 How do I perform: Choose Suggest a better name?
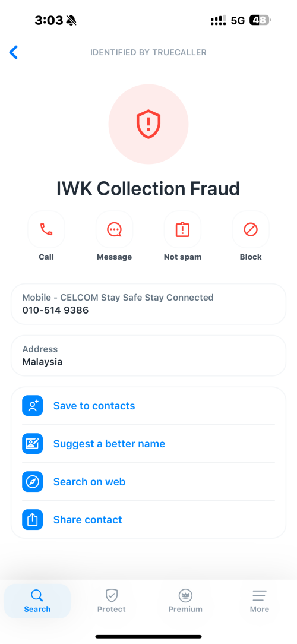click(109, 444)
